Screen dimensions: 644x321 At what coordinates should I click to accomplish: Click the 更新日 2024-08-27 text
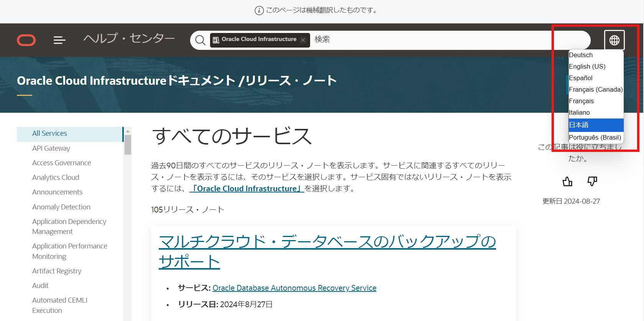pyautogui.click(x=571, y=201)
